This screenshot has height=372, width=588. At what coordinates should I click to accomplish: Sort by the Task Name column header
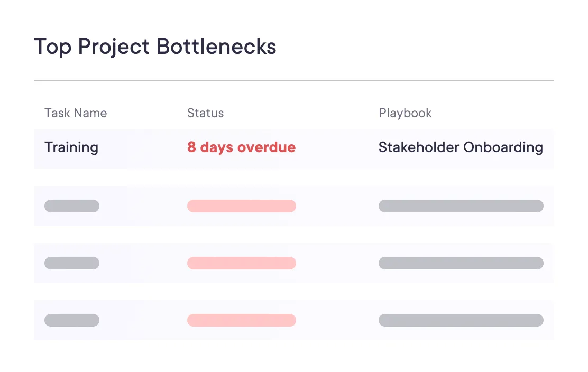[76, 113]
